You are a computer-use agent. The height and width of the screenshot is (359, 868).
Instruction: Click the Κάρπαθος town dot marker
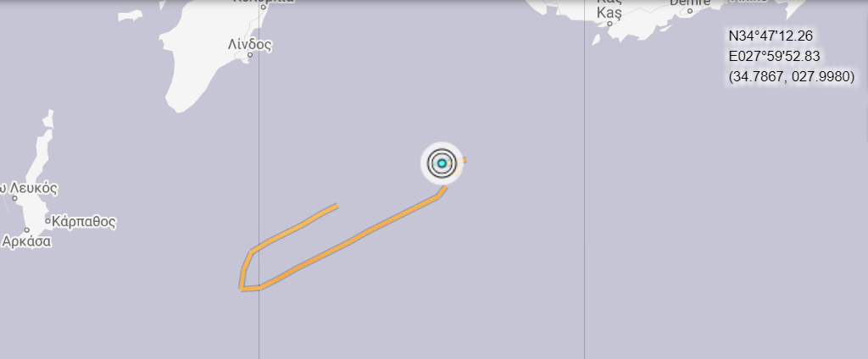(47, 221)
